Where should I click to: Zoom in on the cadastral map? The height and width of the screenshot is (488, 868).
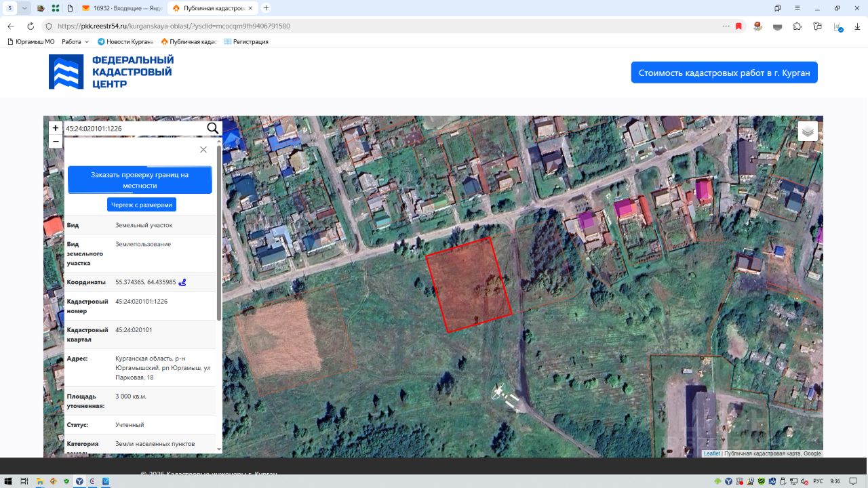[56, 128]
